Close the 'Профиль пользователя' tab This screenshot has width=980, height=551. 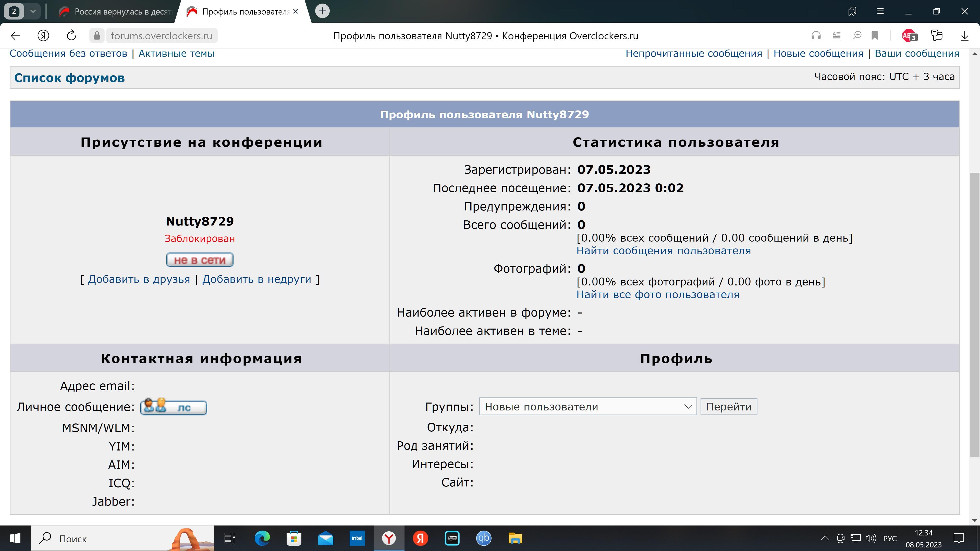tap(296, 11)
